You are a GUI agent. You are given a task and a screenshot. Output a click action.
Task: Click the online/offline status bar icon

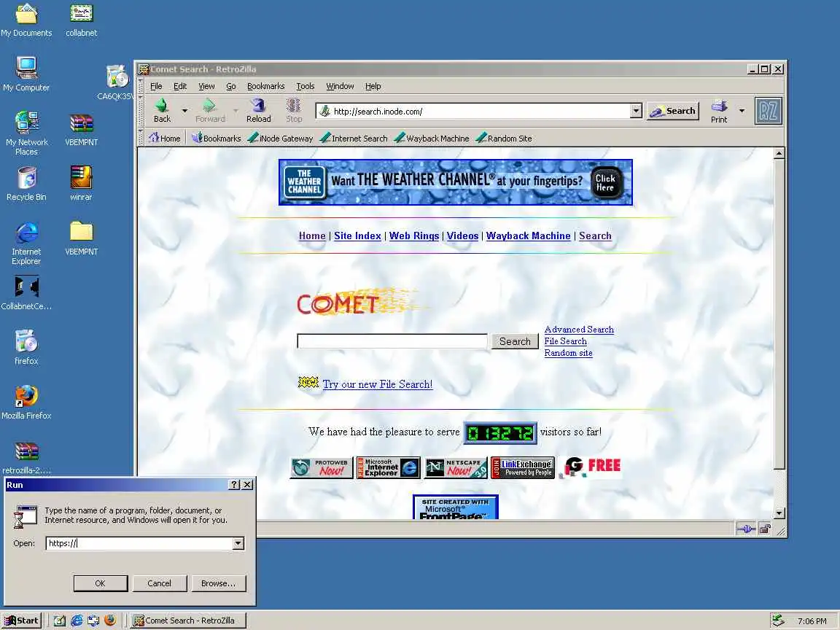[746, 529]
